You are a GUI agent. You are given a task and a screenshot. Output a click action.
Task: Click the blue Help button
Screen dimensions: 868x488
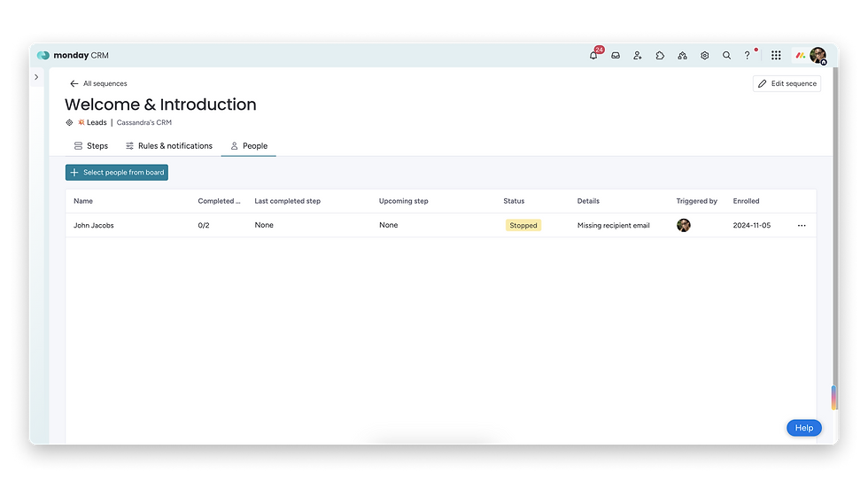(804, 428)
